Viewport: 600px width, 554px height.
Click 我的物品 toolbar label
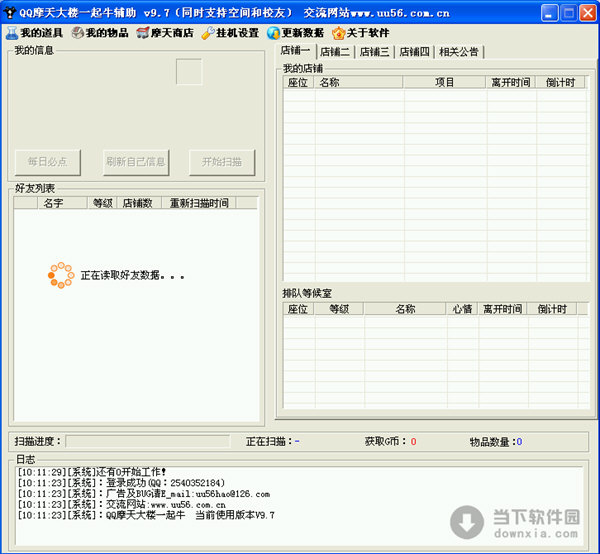107,33
